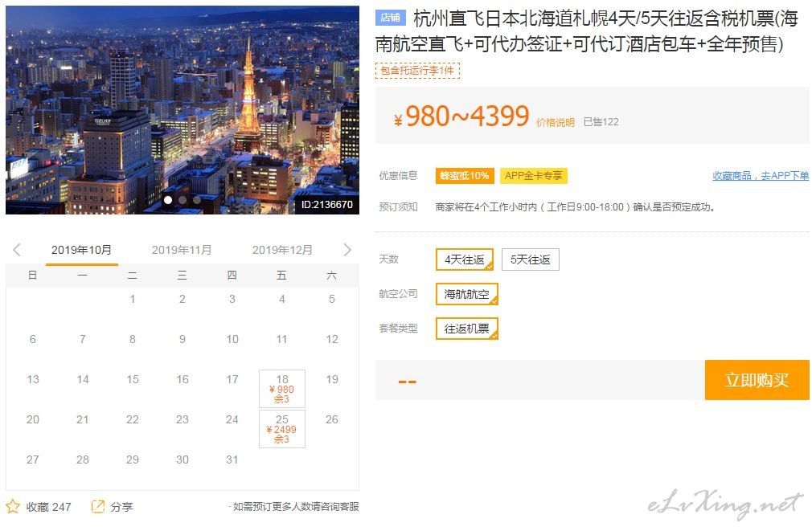Switch to 2019年10月 tab
This screenshot has height=531, width=812.
pos(81,250)
